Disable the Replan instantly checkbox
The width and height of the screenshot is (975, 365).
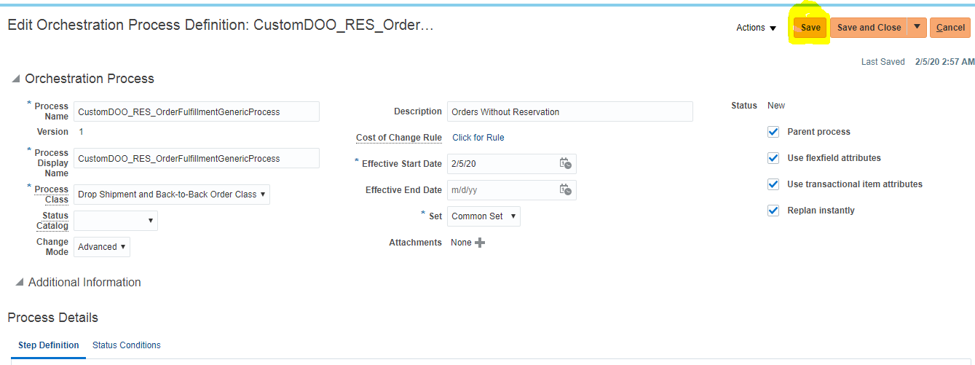[x=774, y=210]
